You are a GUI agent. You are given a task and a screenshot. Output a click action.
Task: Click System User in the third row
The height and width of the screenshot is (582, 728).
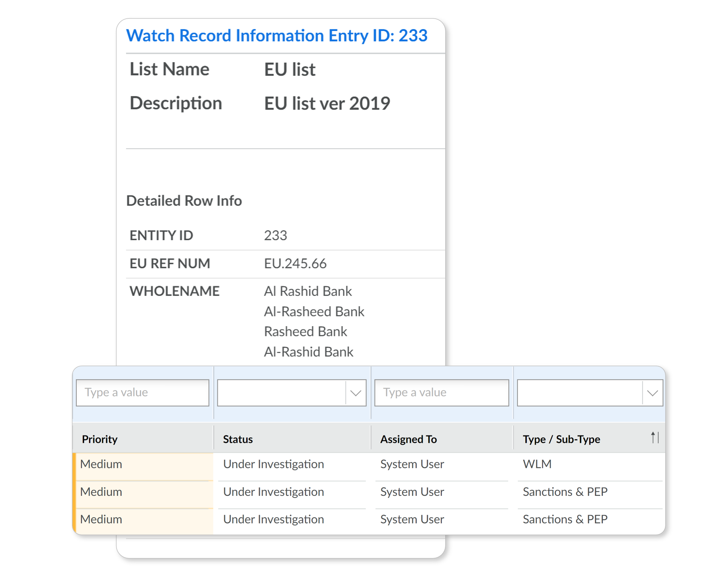[412, 519]
